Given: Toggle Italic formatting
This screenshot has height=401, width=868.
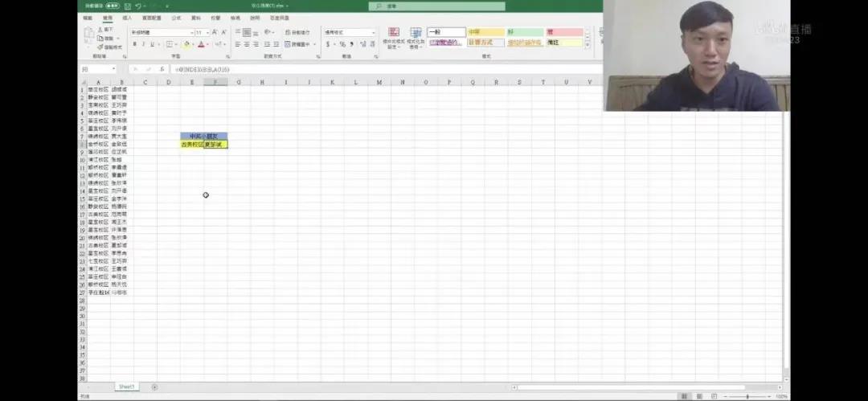Looking at the screenshot, I should [x=143, y=44].
